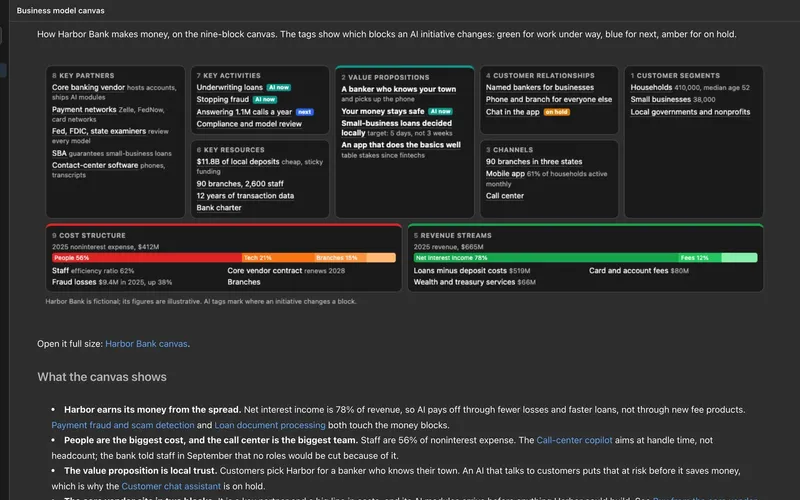Click the Cost Structure block heading
This screenshot has height=500, width=800.
89,236
